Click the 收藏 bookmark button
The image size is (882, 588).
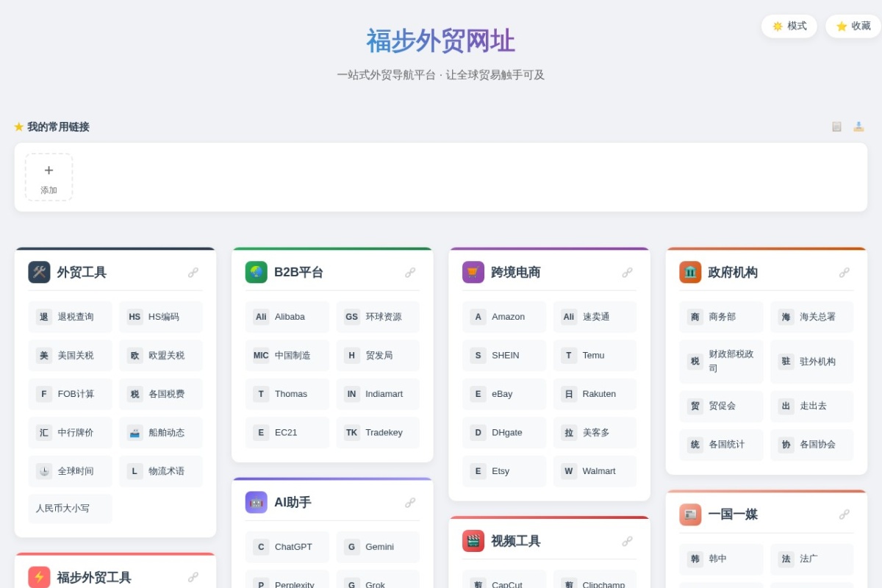click(853, 26)
